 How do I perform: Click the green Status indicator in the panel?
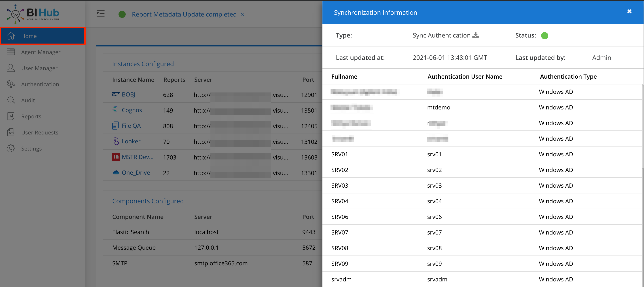pos(544,36)
